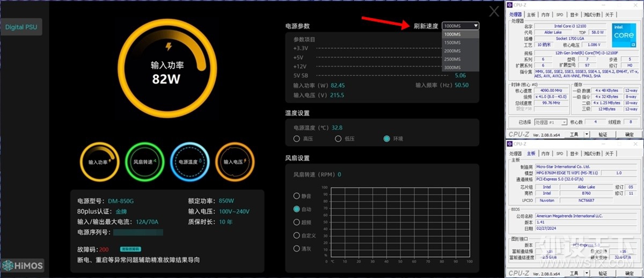Viewport: 644px width, 278px height.
Task: Open the 处理器 #1 selector in CPU-Z
Action: [551, 122]
